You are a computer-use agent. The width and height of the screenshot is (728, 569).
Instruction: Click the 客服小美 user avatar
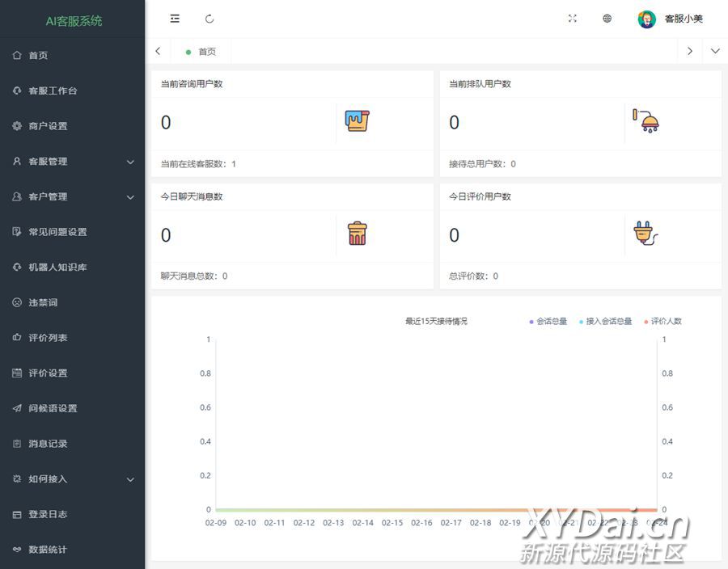coord(646,19)
